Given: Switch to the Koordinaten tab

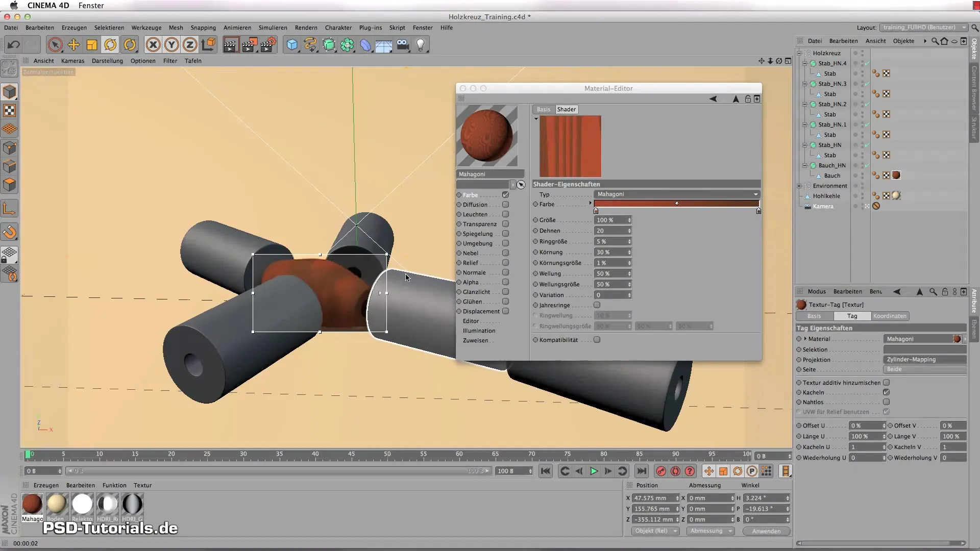Looking at the screenshot, I should point(890,316).
